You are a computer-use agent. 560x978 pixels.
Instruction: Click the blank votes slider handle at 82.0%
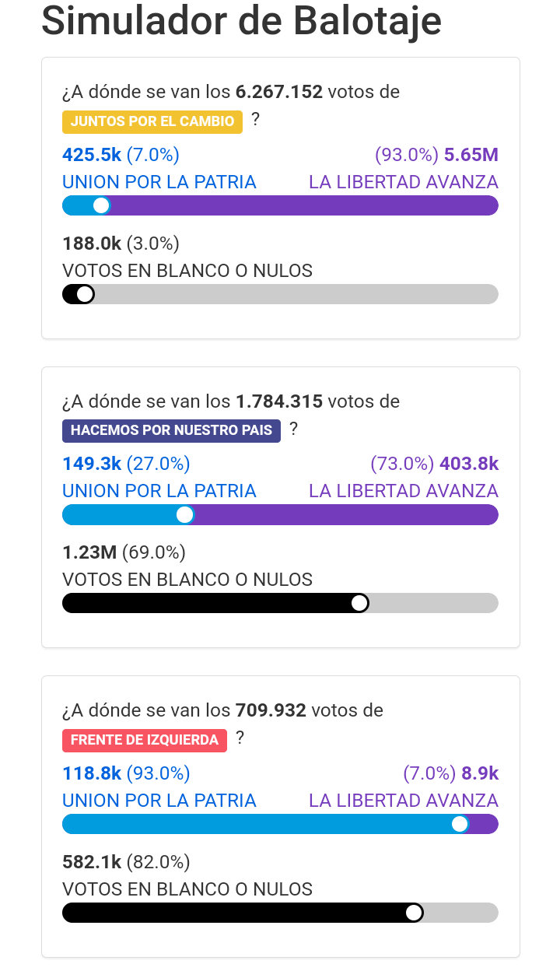[x=414, y=912]
